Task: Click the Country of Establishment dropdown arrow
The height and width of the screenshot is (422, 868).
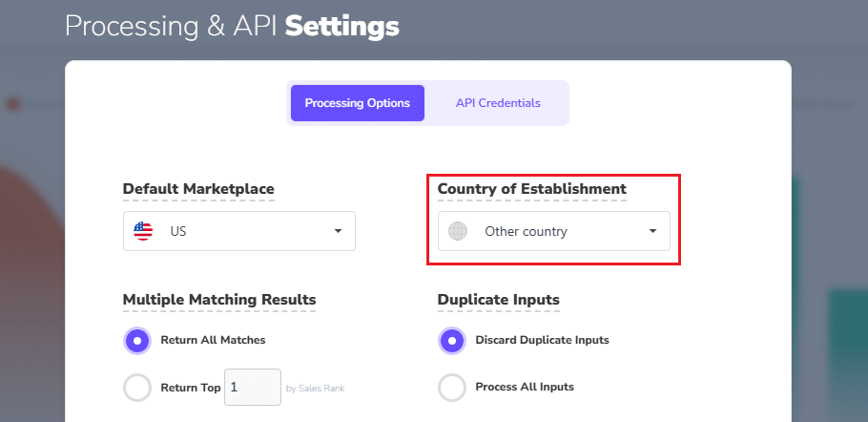Action: coord(652,231)
